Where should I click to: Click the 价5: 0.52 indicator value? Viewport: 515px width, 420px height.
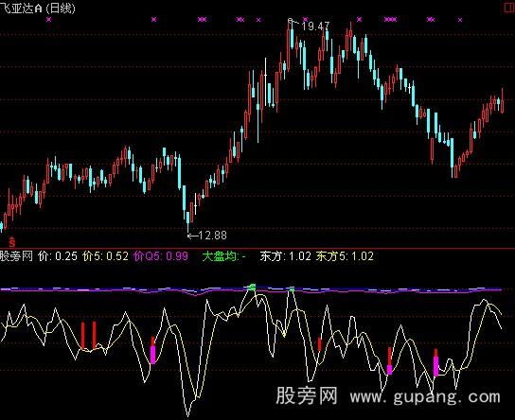pos(105,256)
